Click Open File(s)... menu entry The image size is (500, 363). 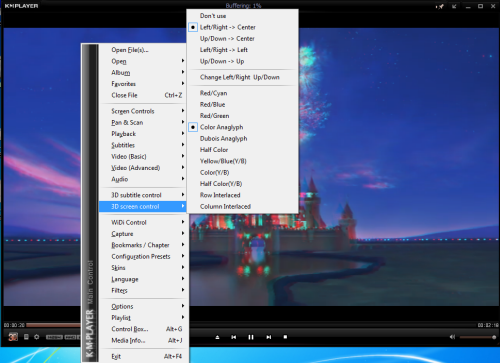coord(143,50)
